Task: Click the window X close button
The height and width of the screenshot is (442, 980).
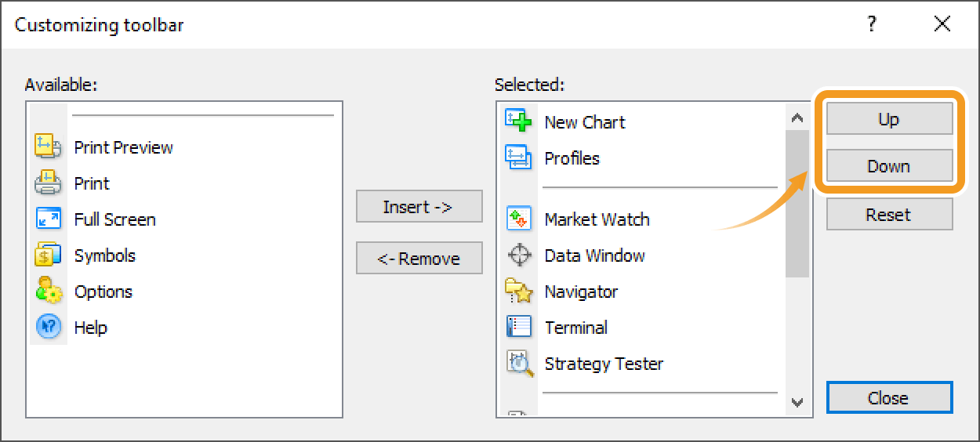Action: [942, 24]
